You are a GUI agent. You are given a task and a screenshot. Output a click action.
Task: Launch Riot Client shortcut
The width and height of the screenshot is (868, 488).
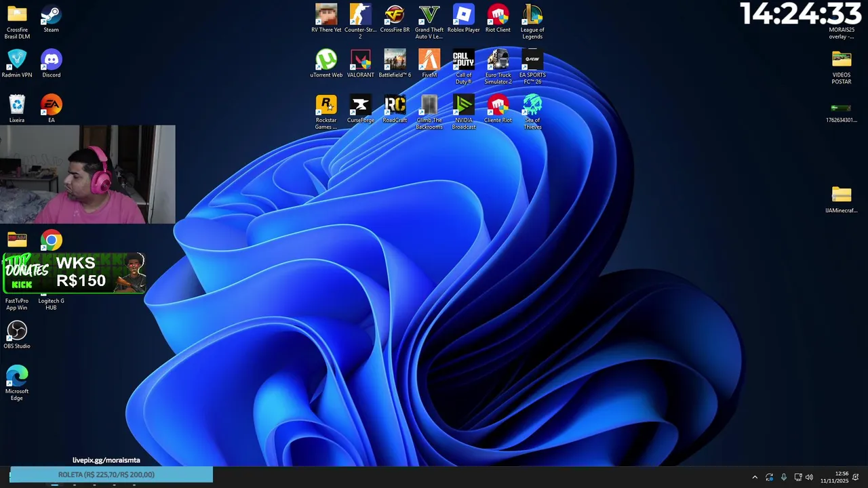click(x=498, y=18)
